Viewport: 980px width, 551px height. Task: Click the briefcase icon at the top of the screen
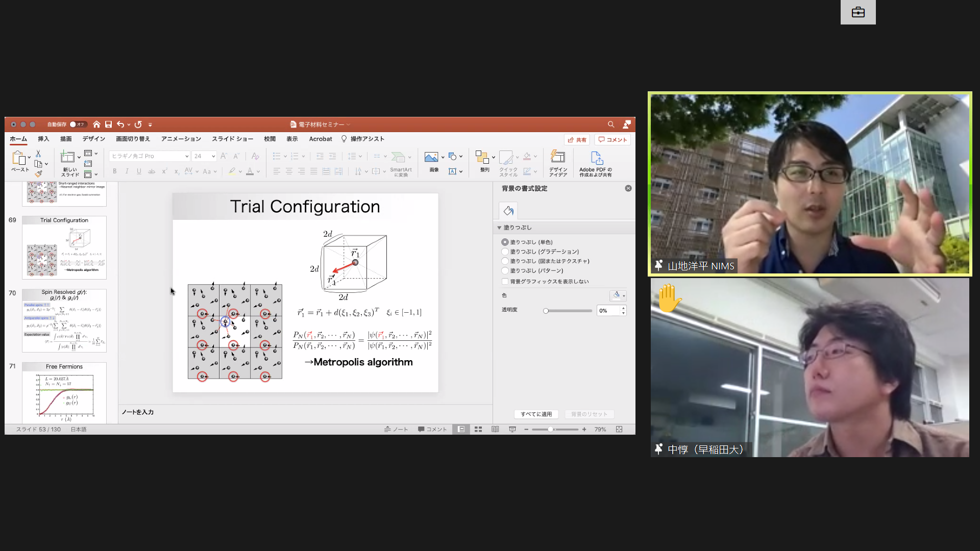(x=858, y=12)
